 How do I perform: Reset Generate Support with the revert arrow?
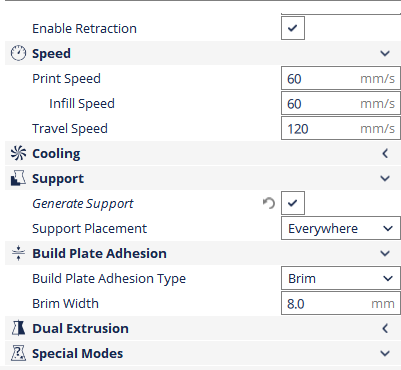coord(269,203)
